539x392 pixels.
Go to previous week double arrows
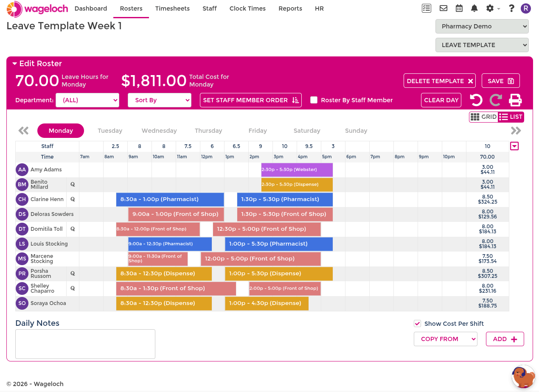[23, 131]
